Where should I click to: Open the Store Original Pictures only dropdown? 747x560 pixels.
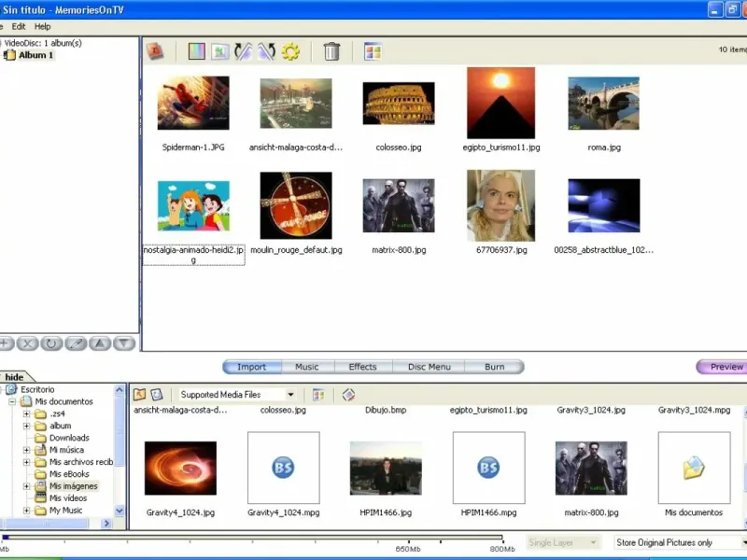point(743,542)
